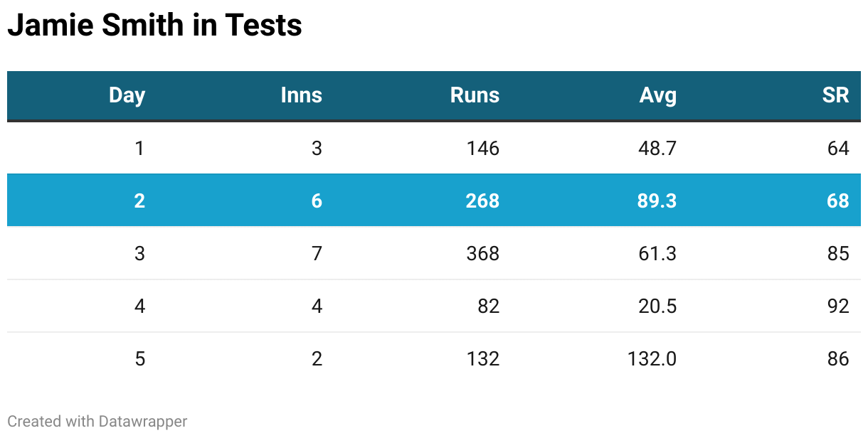Viewport: 868px width, 438px height.
Task: Click the 48.7 average cell
Action: tap(657, 148)
